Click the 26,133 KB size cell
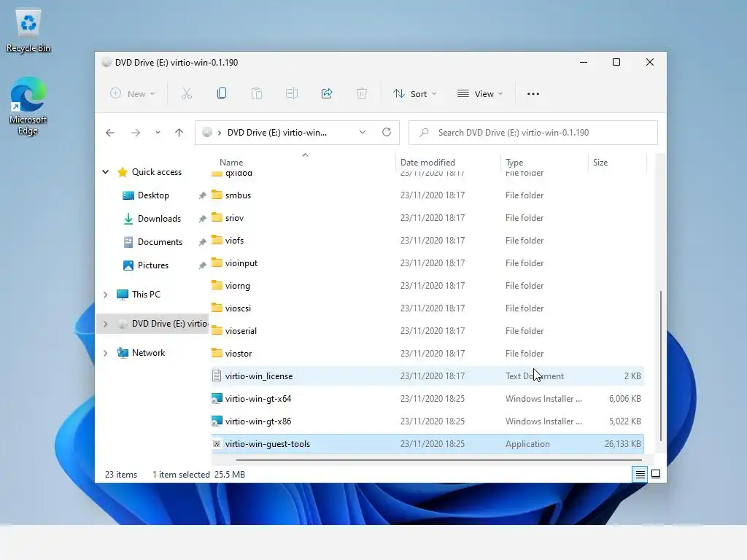This screenshot has width=747, height=560. [622, 444]
